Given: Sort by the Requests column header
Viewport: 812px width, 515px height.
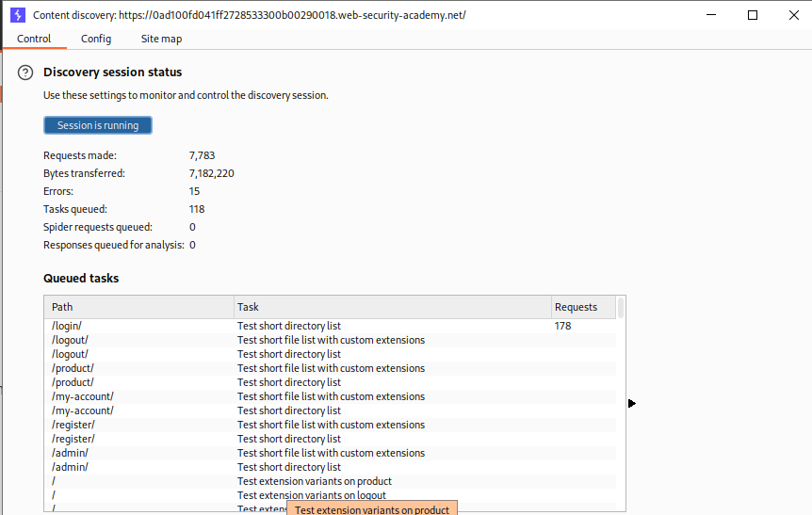Looking at the screenshot, I should tap(583, 307).
